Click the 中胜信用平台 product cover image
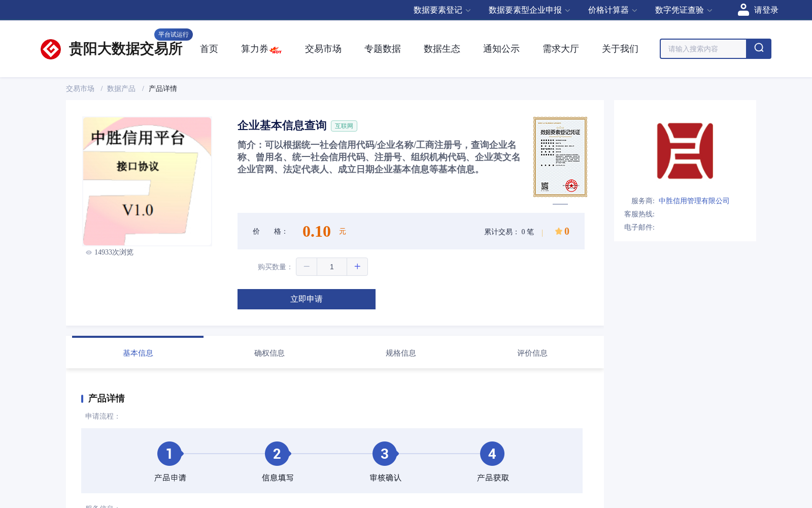812x508 pixels. click(147, 181)
